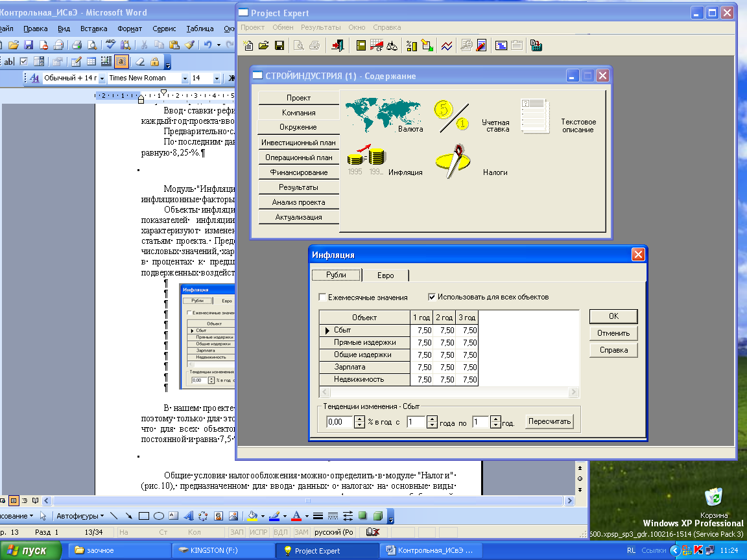Click the checkbox form field icon in Word

[24, 62]
